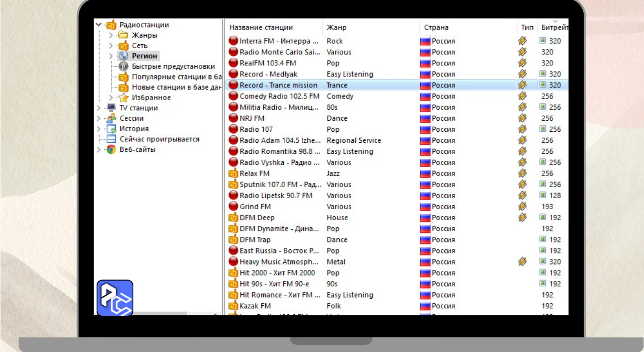Select the Sputnik 107.0 FM station
Image resolution: width=644 pixels, height=352 pixels.
coord(397,185)
